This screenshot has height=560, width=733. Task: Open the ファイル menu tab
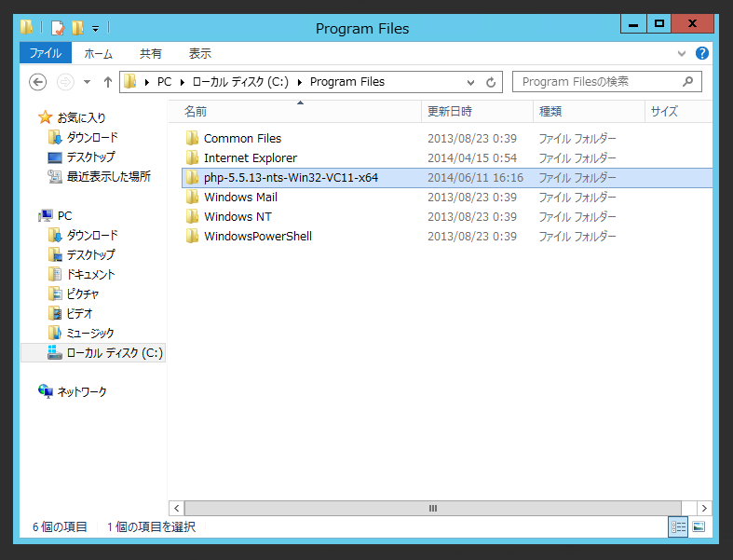point(46,53)
